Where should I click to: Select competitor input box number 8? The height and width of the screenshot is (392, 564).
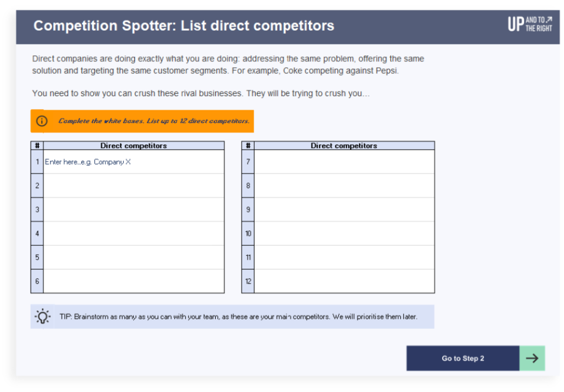click(344, 186)
